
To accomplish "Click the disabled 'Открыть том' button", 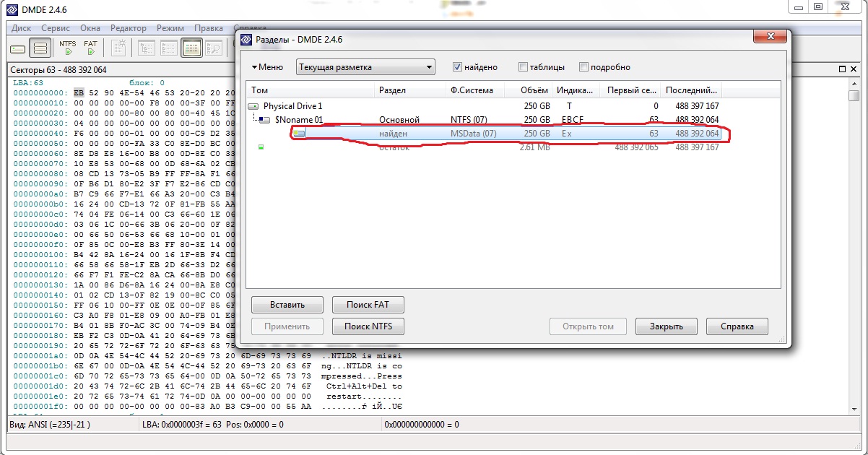I will pos(587,326).
